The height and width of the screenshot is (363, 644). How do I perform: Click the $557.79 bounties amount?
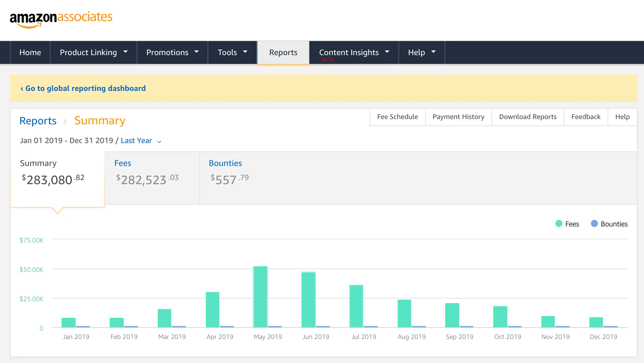pos(230,179)
